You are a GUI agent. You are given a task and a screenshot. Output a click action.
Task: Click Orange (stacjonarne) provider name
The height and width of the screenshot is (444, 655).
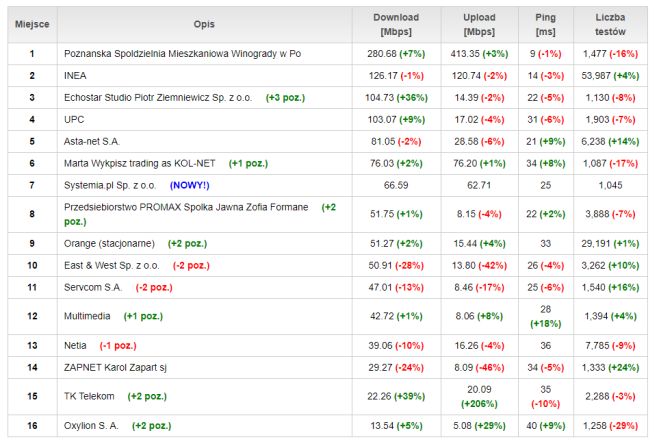click(110, 243)
